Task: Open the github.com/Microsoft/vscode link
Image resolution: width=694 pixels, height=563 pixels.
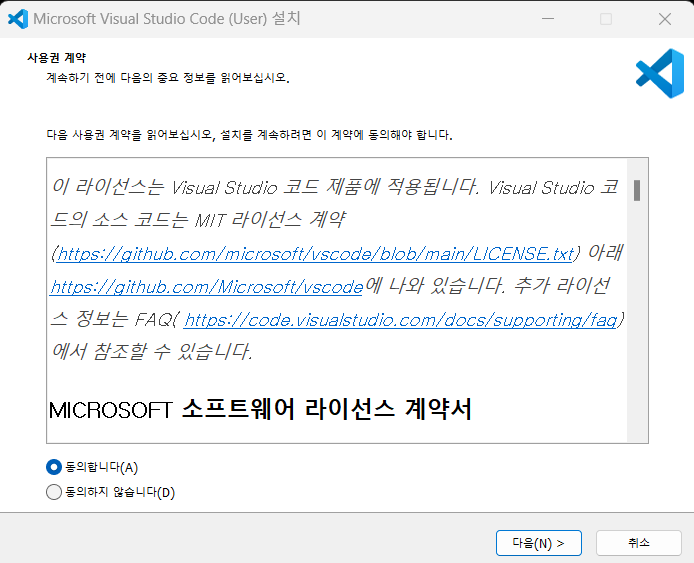Action: 206,287
